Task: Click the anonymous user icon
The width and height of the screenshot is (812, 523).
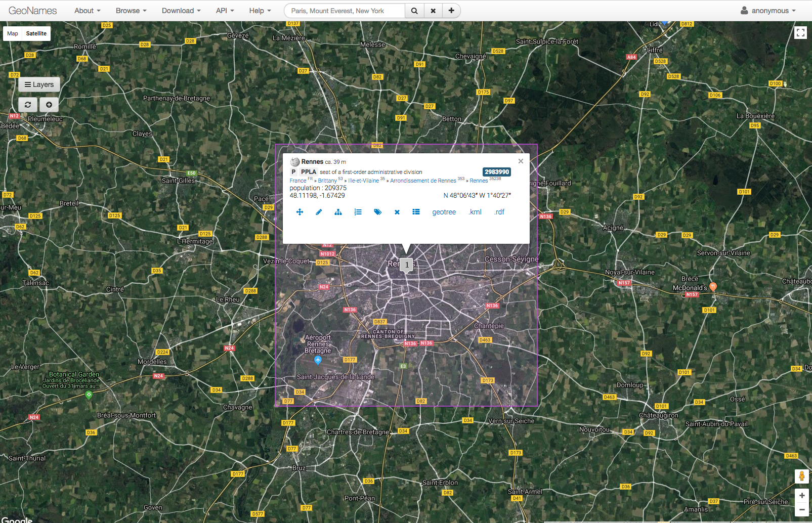Action: pyautogui.click(x=744, y=11)
